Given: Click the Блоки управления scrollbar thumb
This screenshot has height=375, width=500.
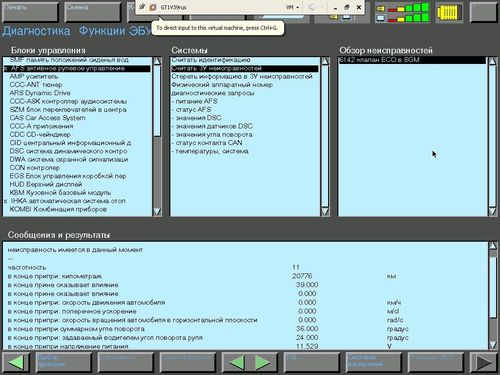Looking at the screenshot, I should (x=157, y=101).
